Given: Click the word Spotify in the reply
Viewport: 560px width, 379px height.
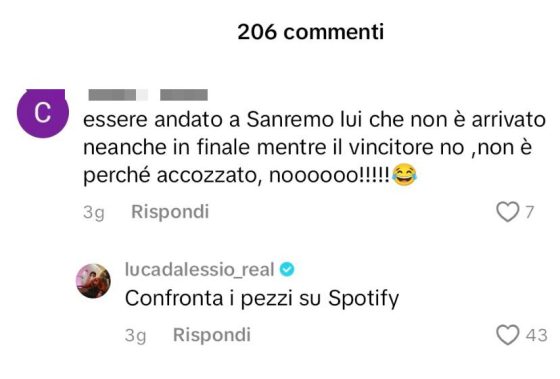Looking at the screenshot, I should pyautogui.click(x=364, y=298).
